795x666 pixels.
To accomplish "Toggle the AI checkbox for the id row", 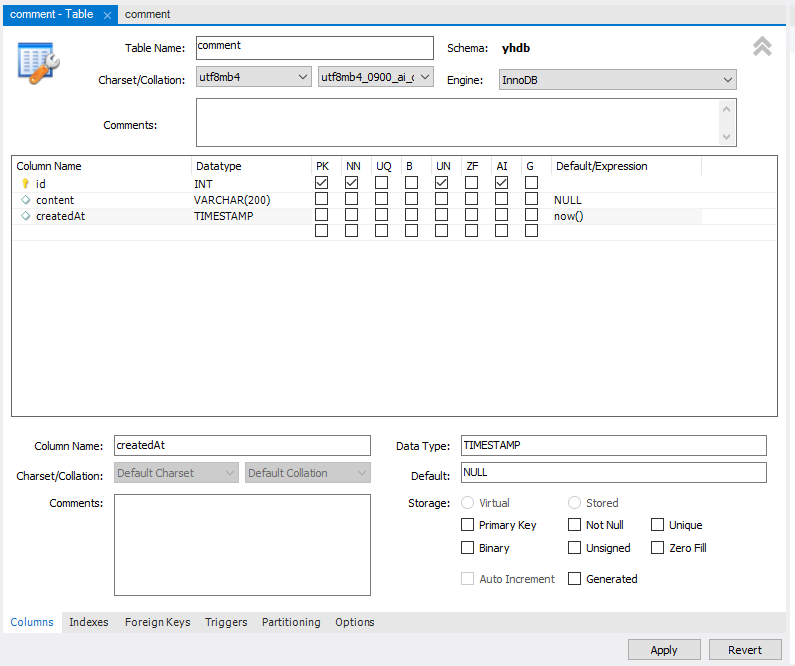I will tap(501, 182).
